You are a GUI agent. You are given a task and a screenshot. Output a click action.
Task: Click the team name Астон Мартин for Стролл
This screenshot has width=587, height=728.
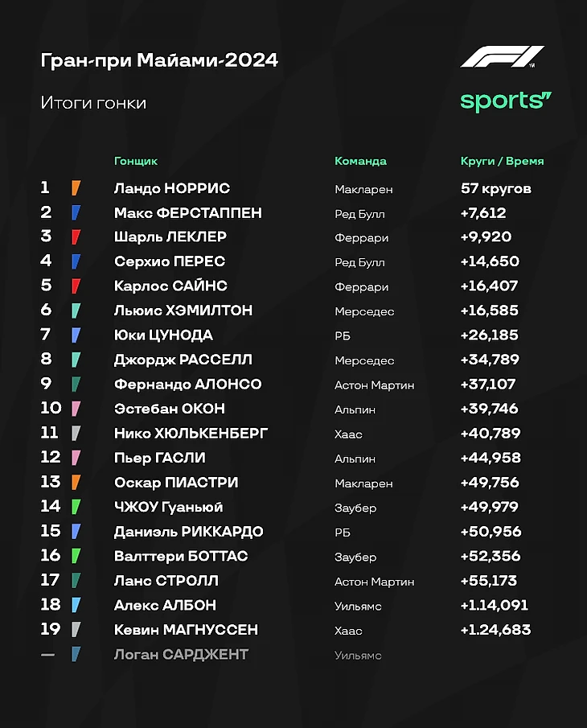(x=374, y=581)
